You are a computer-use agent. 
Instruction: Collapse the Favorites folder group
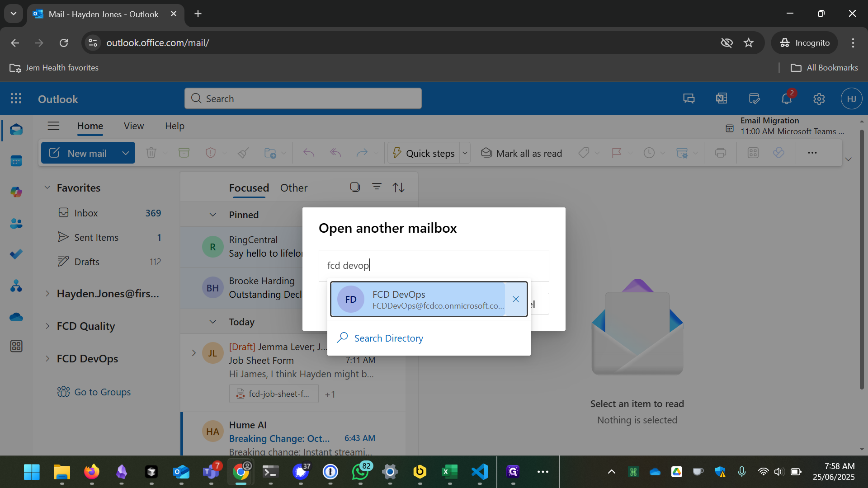click(x=47, y=187)
